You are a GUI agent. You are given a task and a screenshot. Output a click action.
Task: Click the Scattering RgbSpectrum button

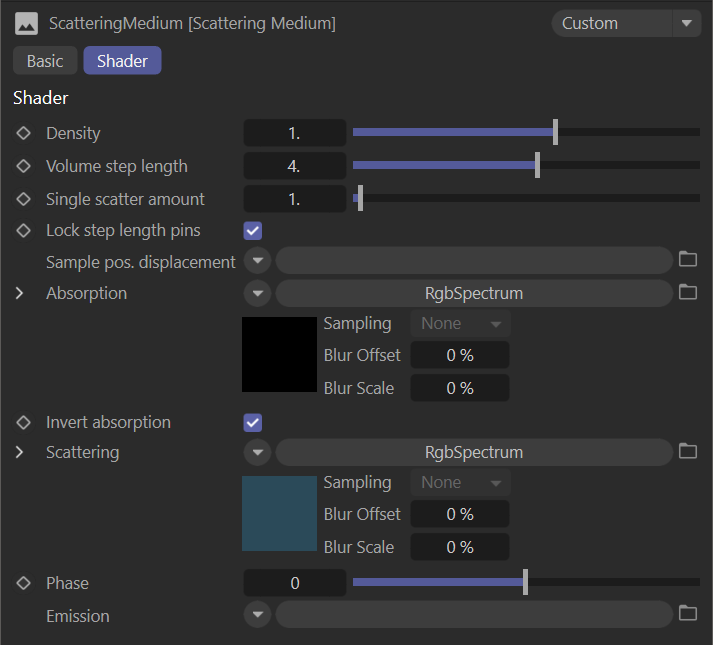click(473, 452)
